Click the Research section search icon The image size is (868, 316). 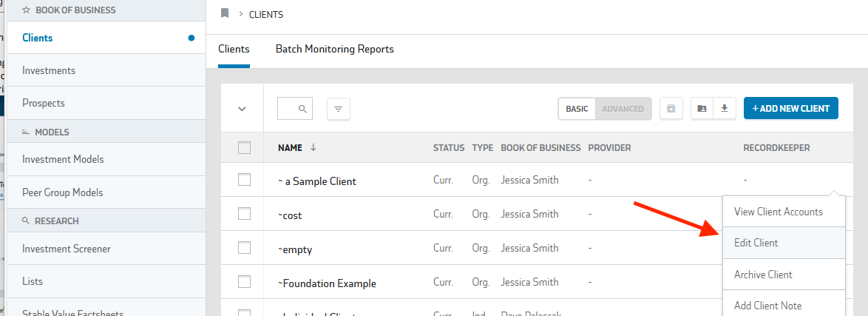[x=26, y=221]
